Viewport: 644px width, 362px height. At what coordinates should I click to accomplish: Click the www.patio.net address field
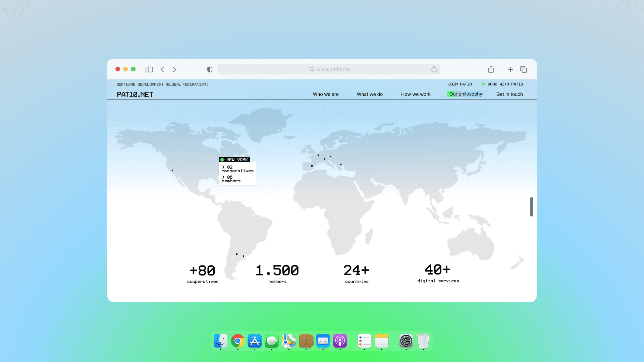(333, 69)
